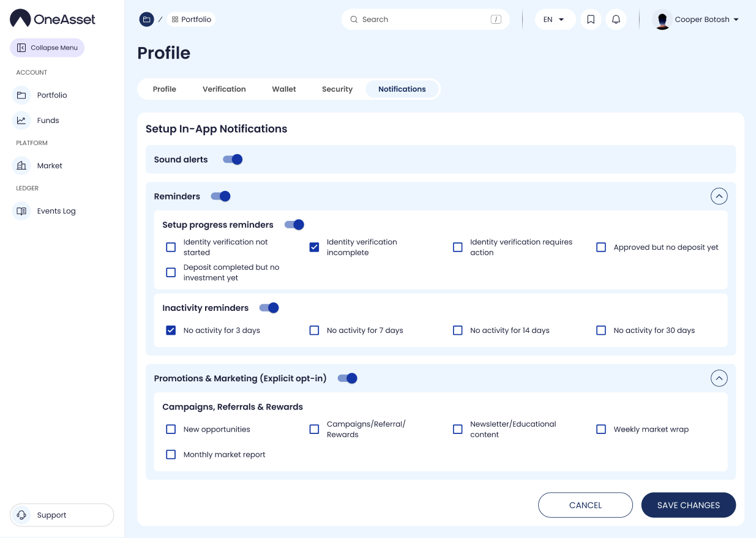The width and height of the screenshot is (756, 538).
Task: Open the Wallet tab
Action: (283, 89)
